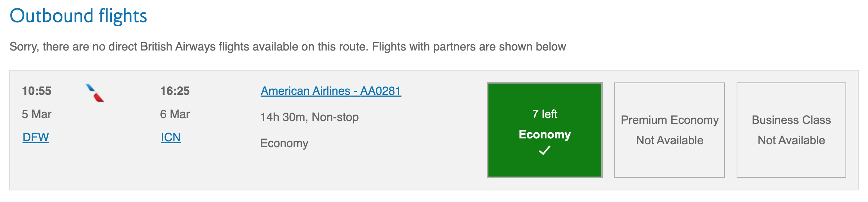Click the white checkmark in Economy box
This screenshot has width=868, height=202.
pyautogui.click(x=545, y=150)
